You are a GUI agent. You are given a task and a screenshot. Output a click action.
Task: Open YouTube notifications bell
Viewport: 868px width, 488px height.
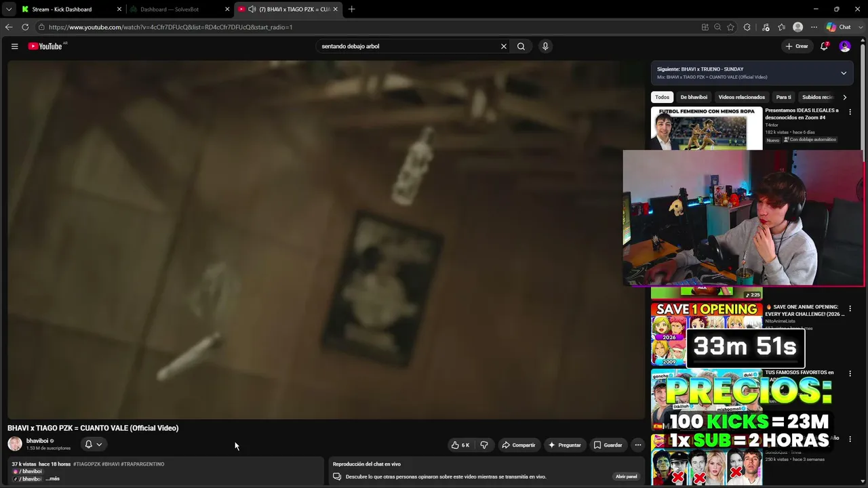click(x=825, y=46)
